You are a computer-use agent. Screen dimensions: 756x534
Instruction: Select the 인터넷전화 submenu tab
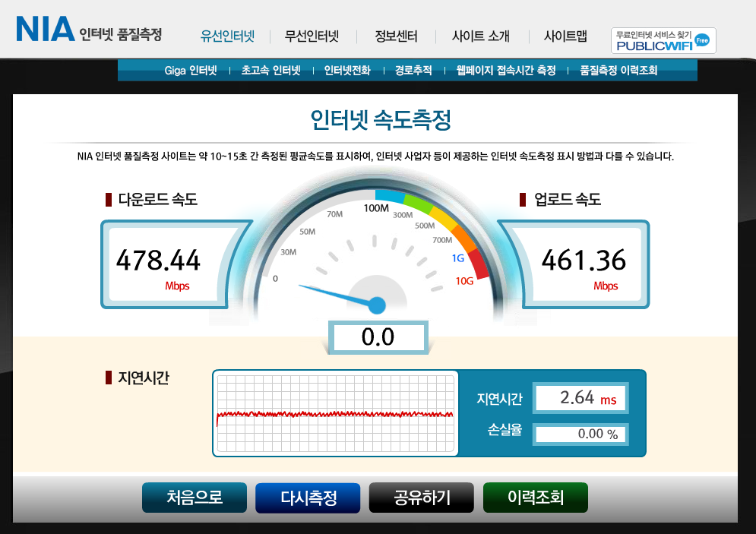point(347,71)
